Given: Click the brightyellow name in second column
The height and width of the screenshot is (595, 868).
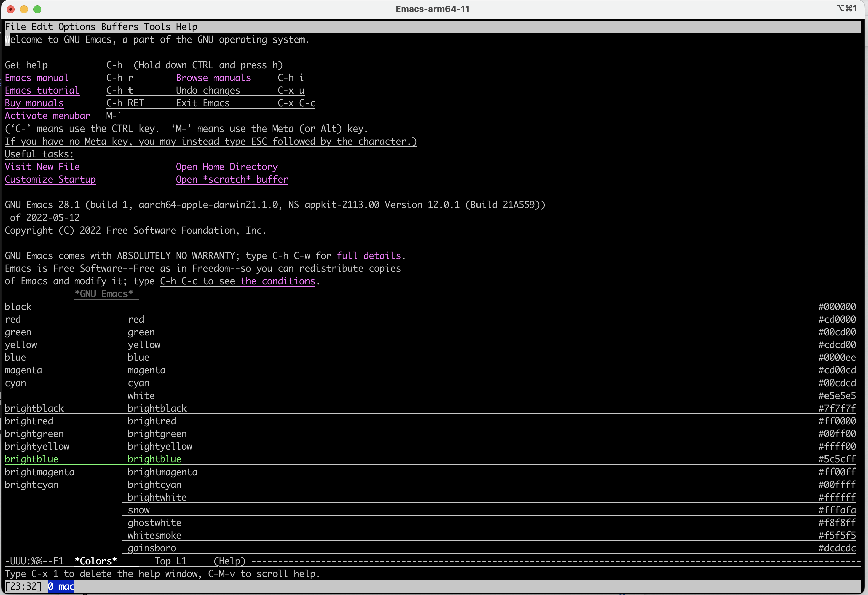Looking at the screenshot, I should 160,446.
